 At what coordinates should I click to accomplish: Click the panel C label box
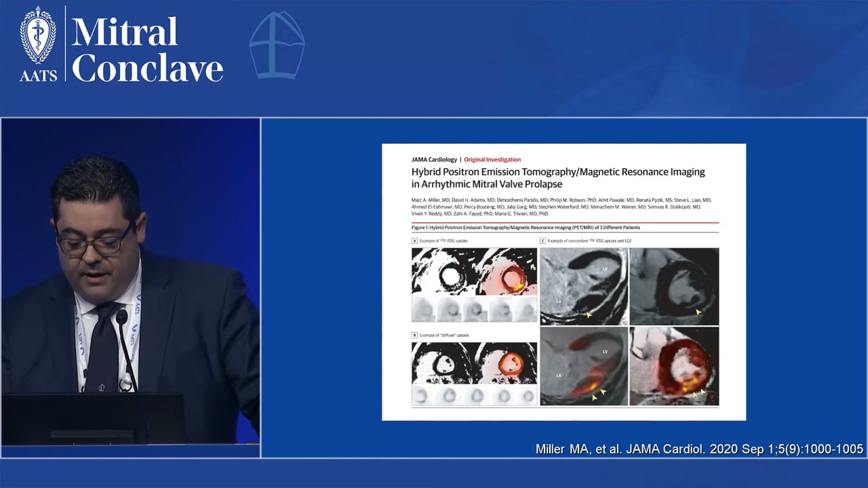coord(543,241)
